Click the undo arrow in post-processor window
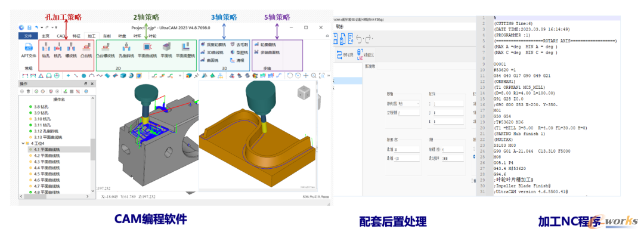644x235 pixels. point(359,39)
